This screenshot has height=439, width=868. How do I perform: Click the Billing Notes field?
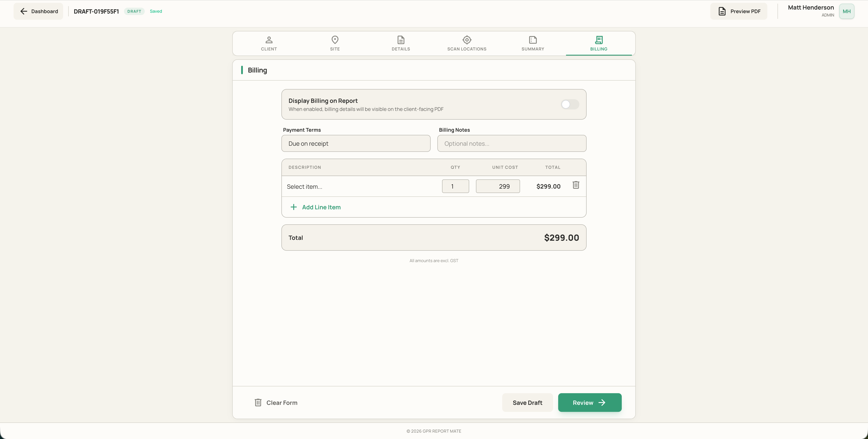click(512, 143)
